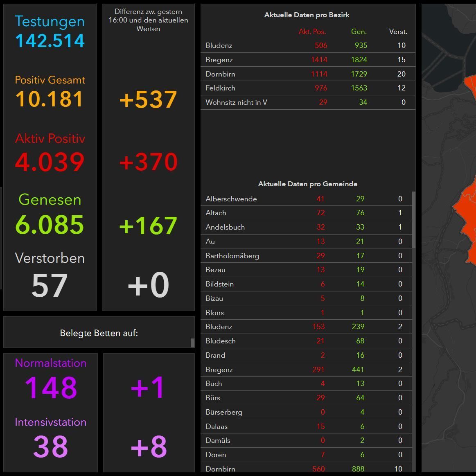476x476 pixels.
Task: Click the Bregenz row in the Gemeinde list
Action: point(306,370)
